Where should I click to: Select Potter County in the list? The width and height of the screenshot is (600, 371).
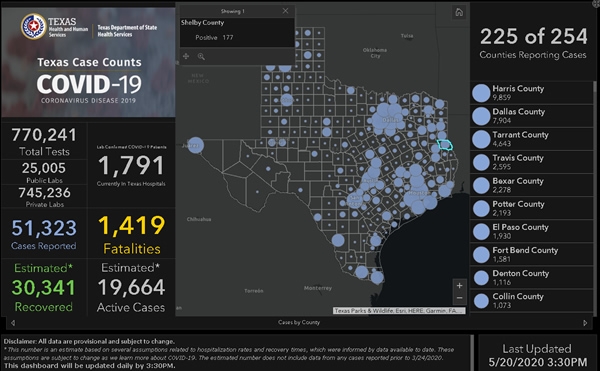click(532, 208)
